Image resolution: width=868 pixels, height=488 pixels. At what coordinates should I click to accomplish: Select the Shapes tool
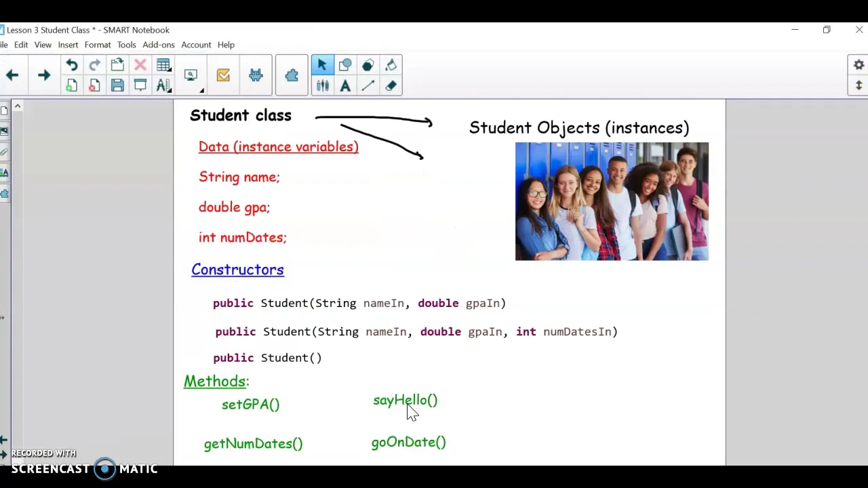[x=345, y=65]
